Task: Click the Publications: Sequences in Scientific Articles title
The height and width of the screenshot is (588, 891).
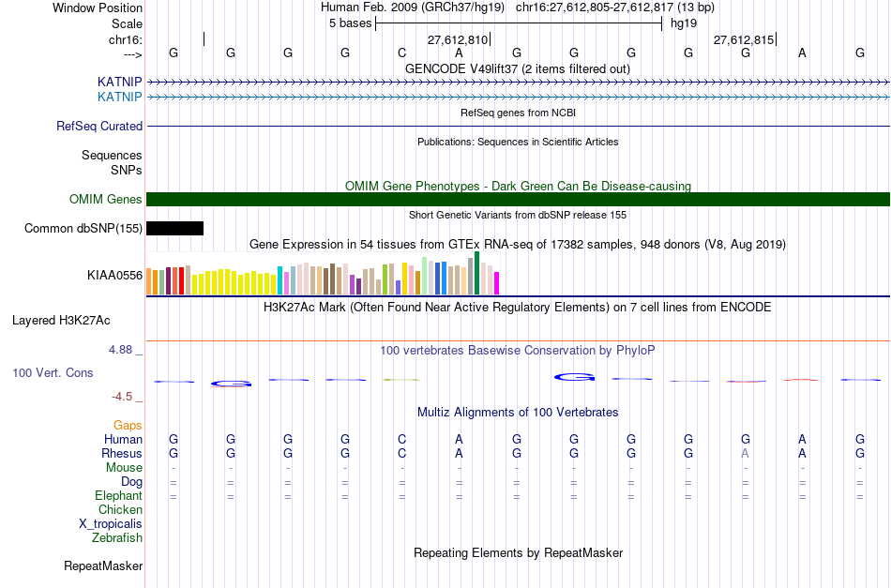Action: point(518,142)
